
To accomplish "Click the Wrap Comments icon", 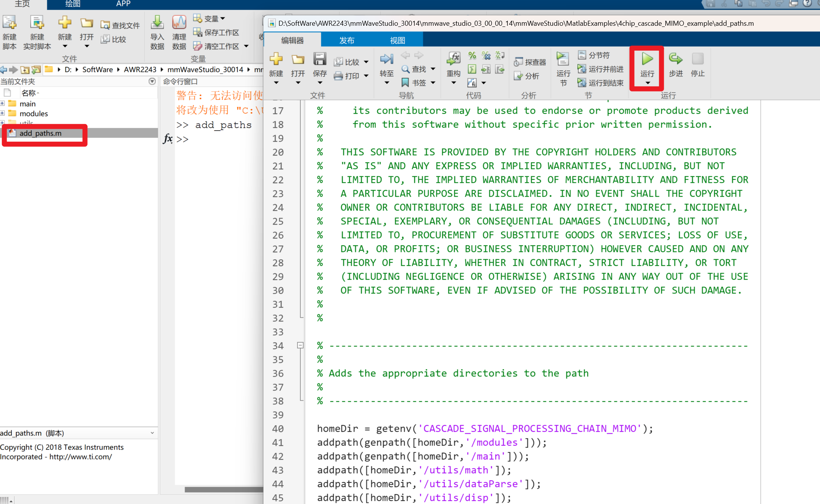I will [x=500, y=55].
